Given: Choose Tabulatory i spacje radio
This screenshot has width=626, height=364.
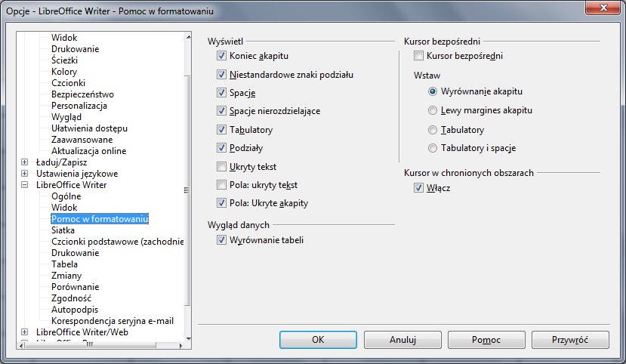Looking at the screenshot, I should [x=433, y=148].
